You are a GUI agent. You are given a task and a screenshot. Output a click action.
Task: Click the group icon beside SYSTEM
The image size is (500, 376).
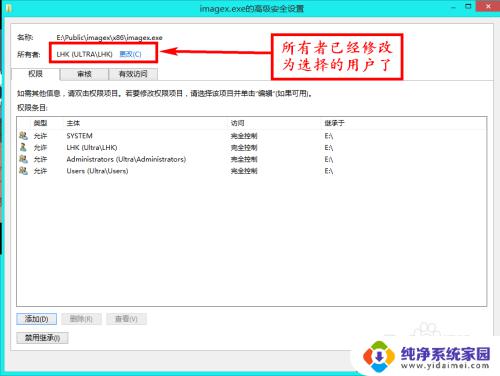pyautogui.click(x=23, y=136)
